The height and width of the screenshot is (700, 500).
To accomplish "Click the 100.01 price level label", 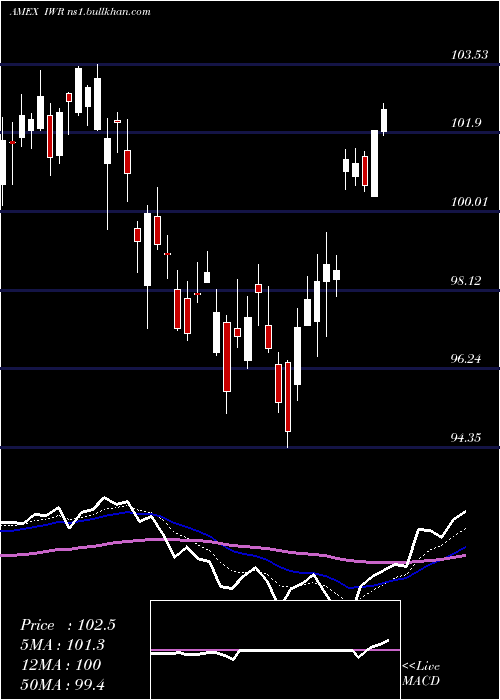I will (x=469, y=202).
